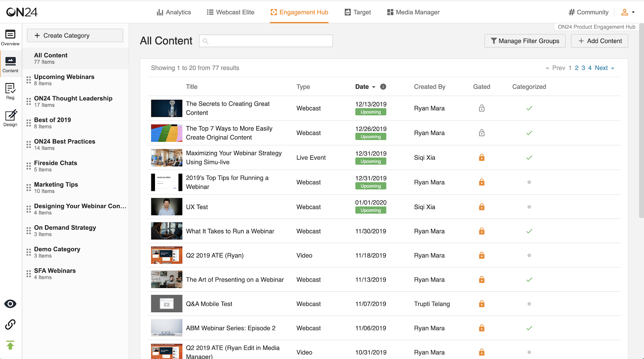Screen dimensions: 644x359
Task: Click categorized dot for 2019's Top Tips row
Action: pos(529,182)
